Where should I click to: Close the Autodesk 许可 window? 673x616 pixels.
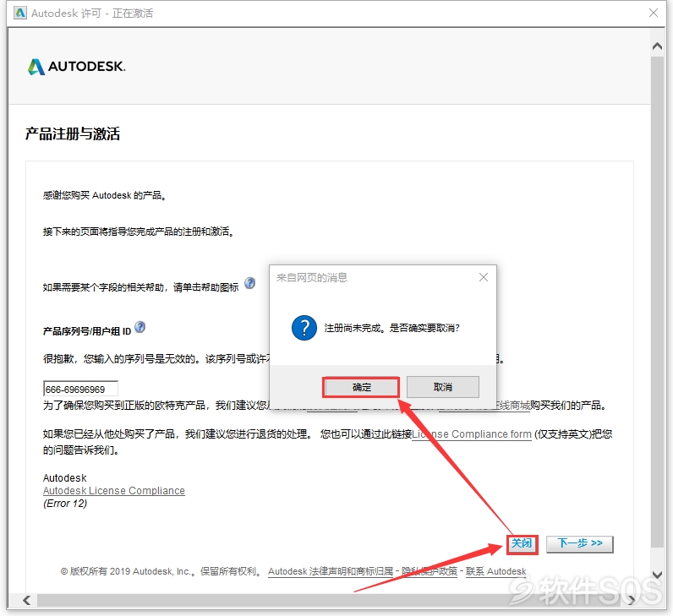click(x=654, y=13)
